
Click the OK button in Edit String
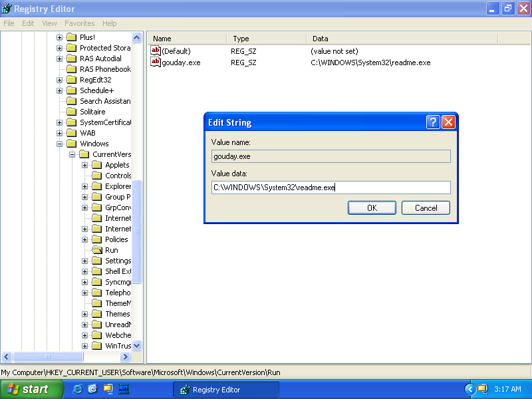coord(372,207)
